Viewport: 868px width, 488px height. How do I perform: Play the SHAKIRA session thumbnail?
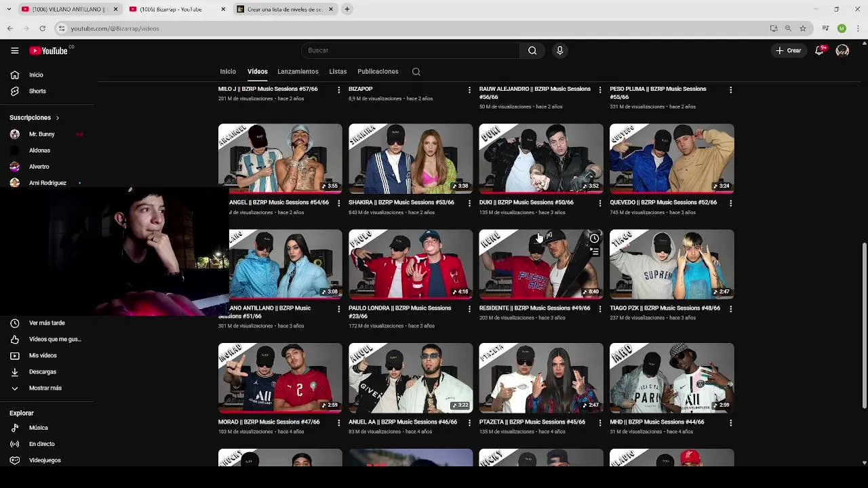411,159
